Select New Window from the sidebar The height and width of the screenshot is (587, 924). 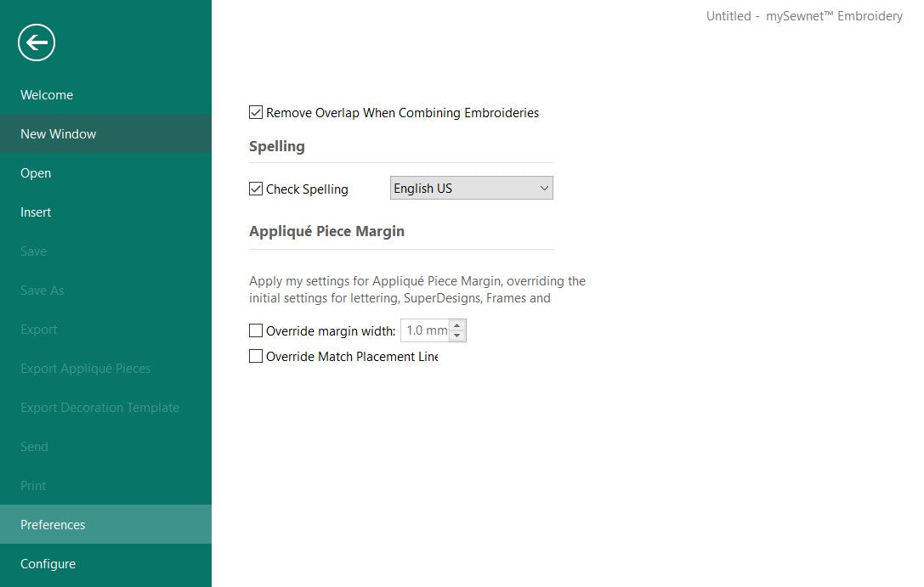(x=58, y=134)
